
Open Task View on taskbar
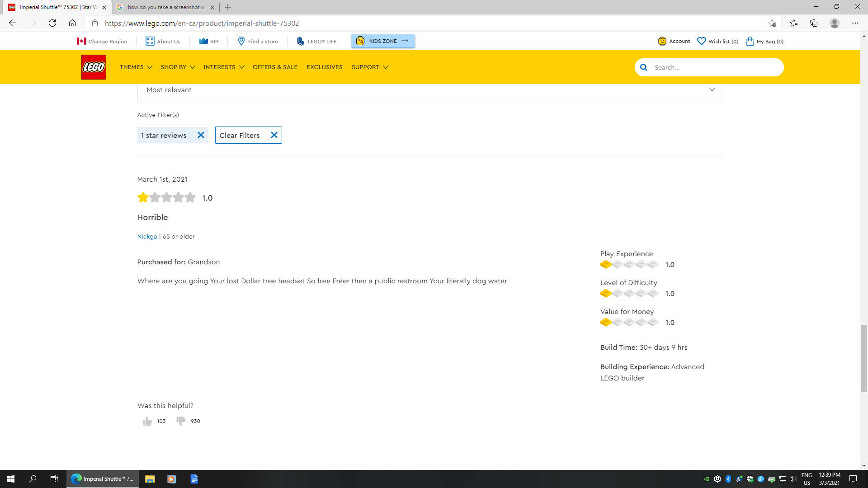pyautogui.click(x=54, y=479)
